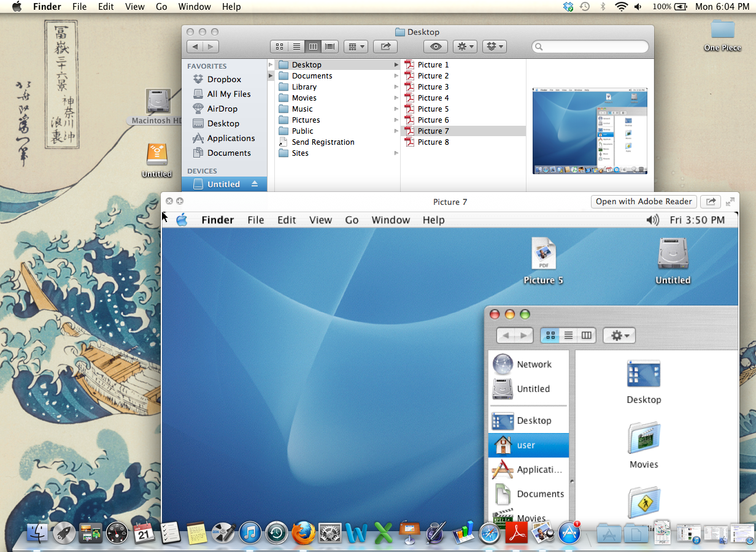Open the Edit menu in top menu bar
Screen dimensions: 756x552
[x=106, y=7]
